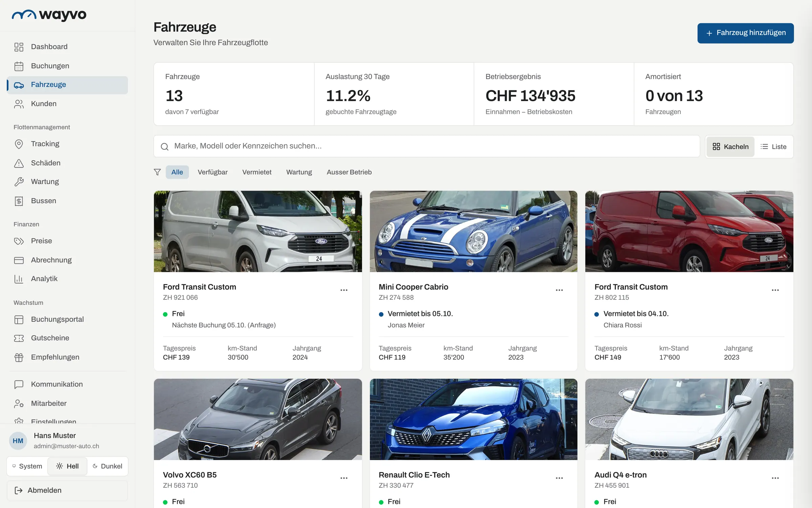Screen dimensions: 812x508
Task: Click the wayvo logo
Action: (x=49, y=15)
